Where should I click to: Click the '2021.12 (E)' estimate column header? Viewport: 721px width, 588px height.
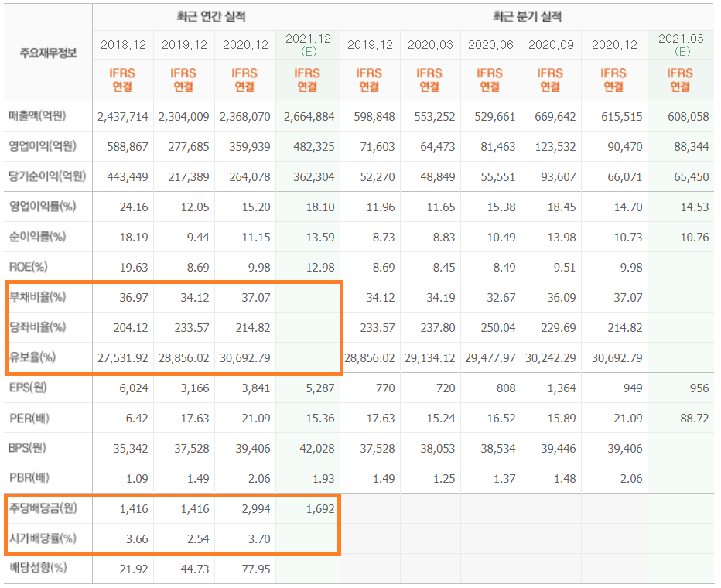pos(308,45)
